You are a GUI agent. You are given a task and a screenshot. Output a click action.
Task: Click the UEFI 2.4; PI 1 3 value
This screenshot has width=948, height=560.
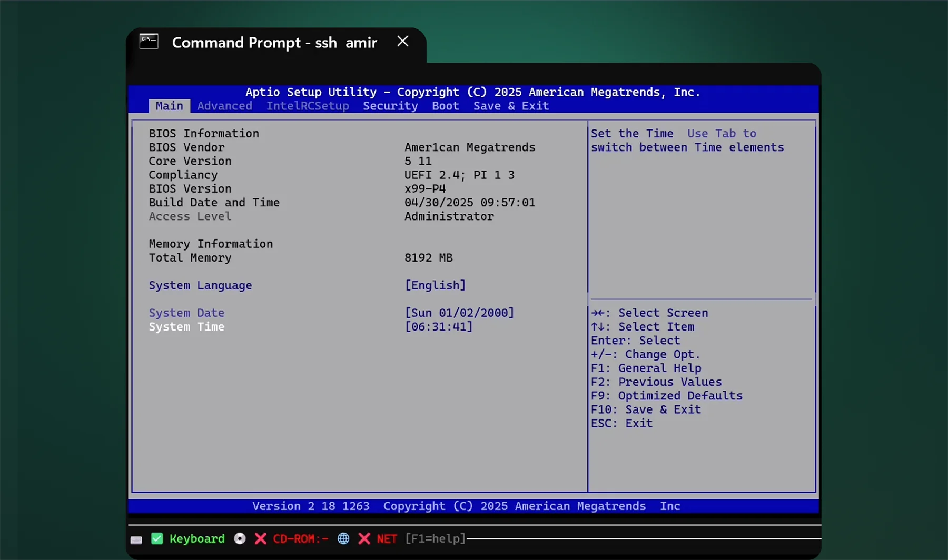459,175
